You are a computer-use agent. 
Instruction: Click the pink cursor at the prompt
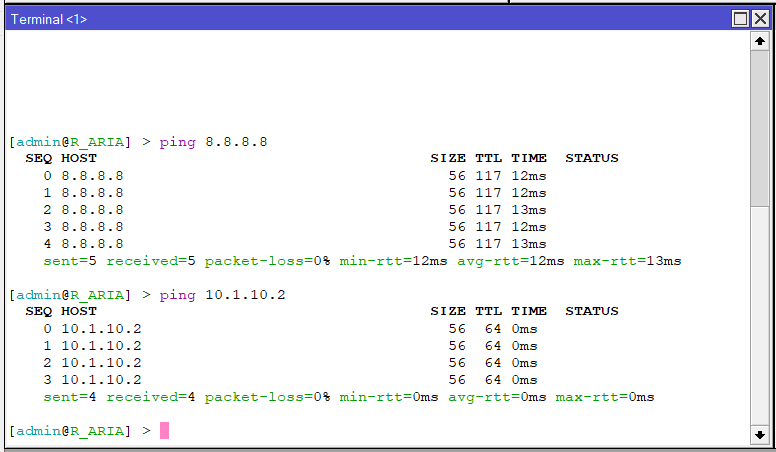click(164, 431)
